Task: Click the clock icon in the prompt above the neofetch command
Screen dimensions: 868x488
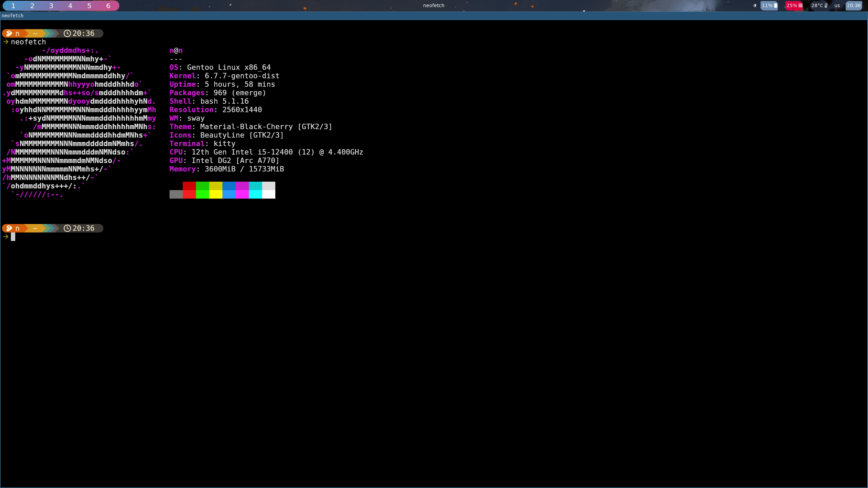Action: click(67, 33)
